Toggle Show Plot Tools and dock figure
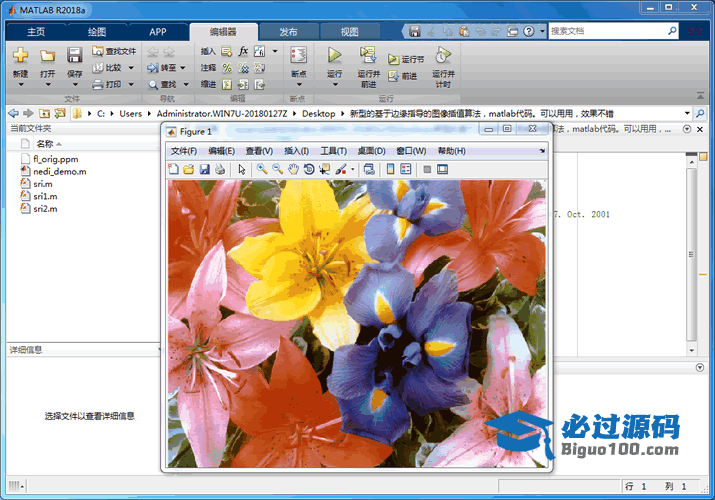This screenshot has width=715, height=500. [x=442, y=170]
